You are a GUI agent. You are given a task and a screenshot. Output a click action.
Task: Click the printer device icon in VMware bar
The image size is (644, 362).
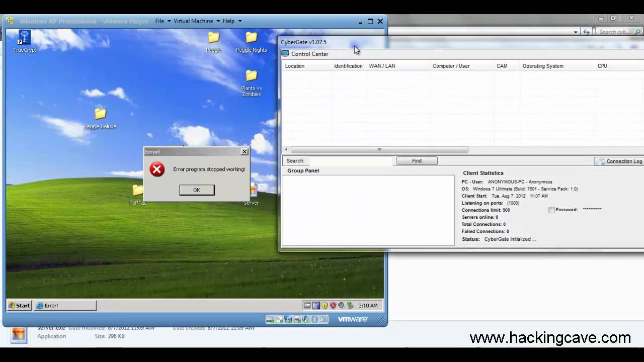[297, 319]
